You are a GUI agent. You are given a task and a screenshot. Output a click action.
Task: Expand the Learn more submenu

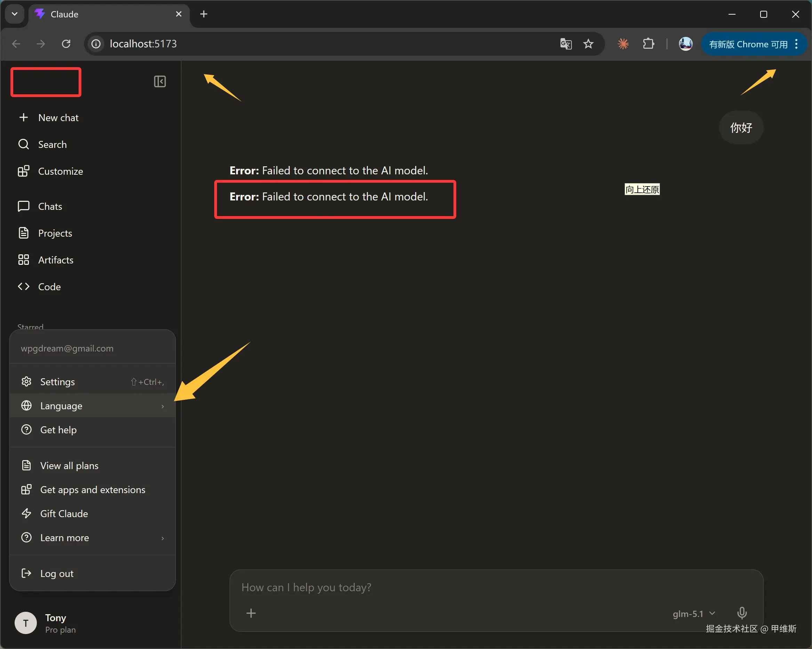(92, 538)
